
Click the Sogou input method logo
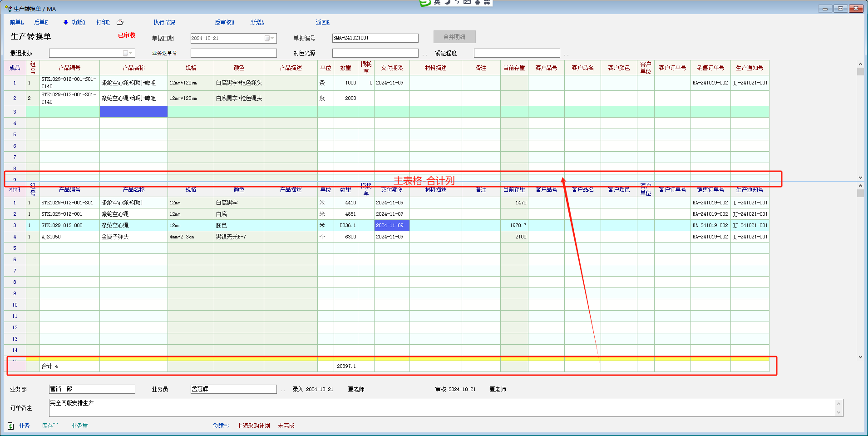tap(425, 2)
